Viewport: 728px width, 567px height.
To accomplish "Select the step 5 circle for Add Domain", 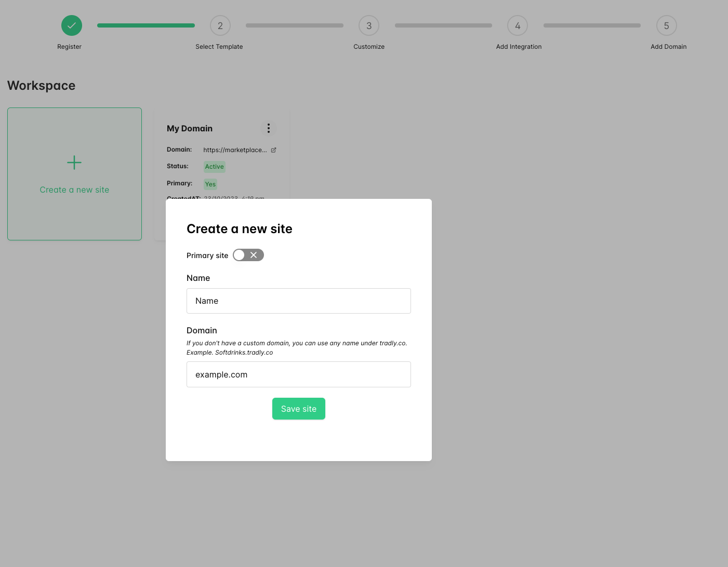I will point(667,25).
